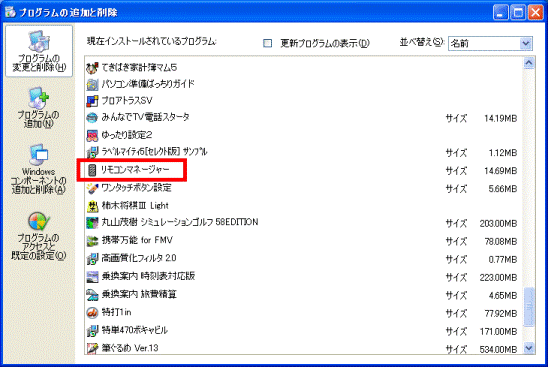Image resolution: width=548 pixels, height=367 pixels.
Task: Click 柿木将棋III Light program icon
Action: click(92, 206)
